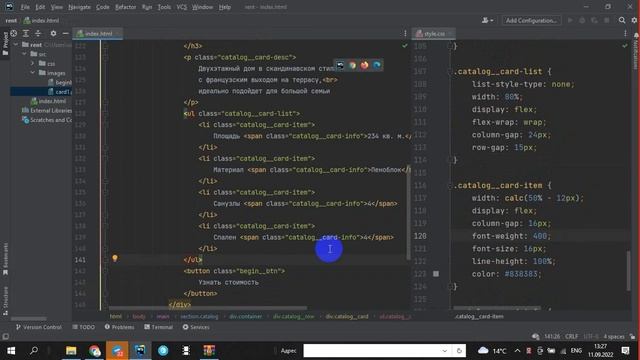Open Project panel settings gear
The image size is (640, 360).
[53, 33]
